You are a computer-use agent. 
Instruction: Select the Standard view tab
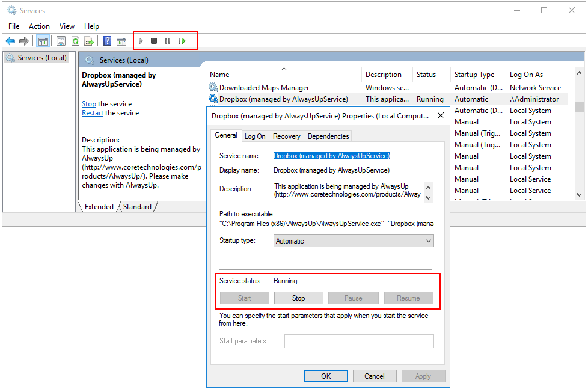tap(137, 207)
